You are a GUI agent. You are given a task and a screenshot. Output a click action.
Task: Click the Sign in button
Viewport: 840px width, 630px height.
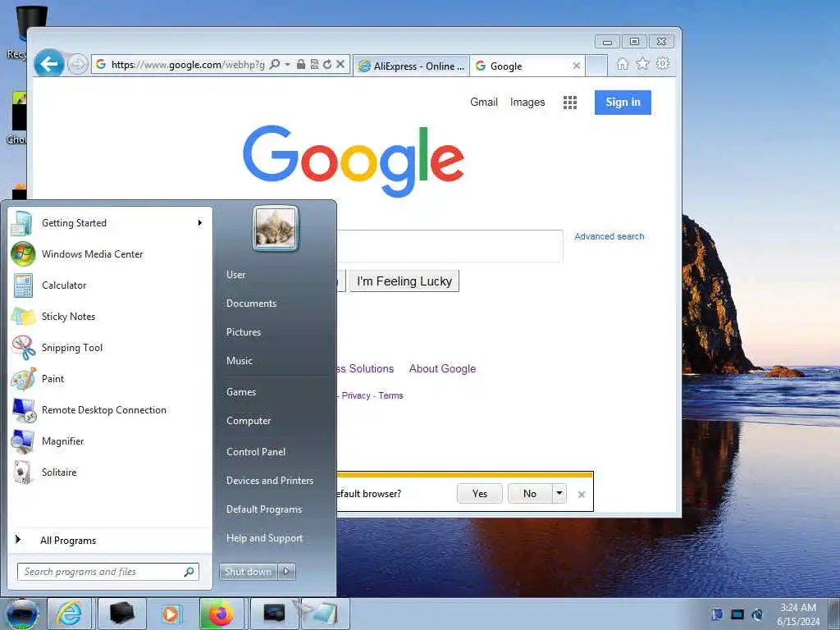(x=623, y=103)
